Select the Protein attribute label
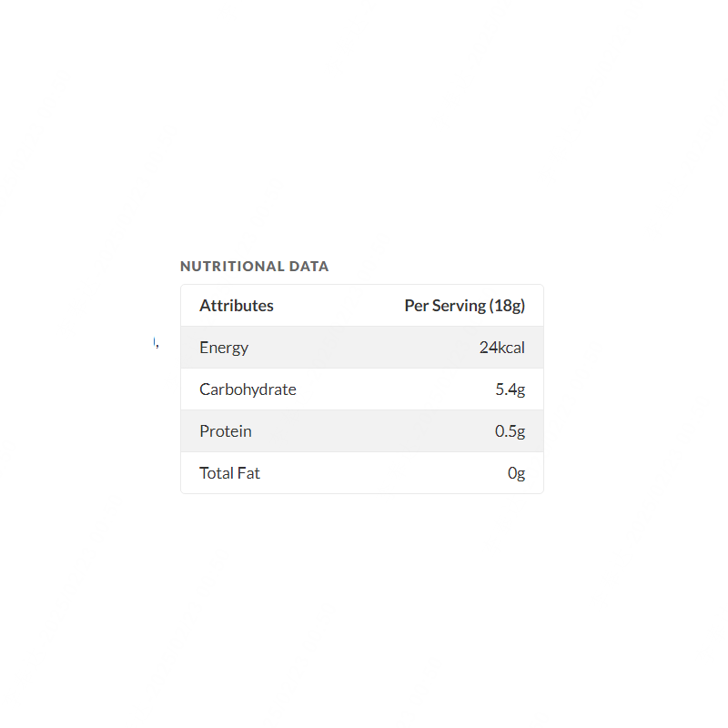The height and width of the screenshot is (728, 728). [x=226, y=431]
